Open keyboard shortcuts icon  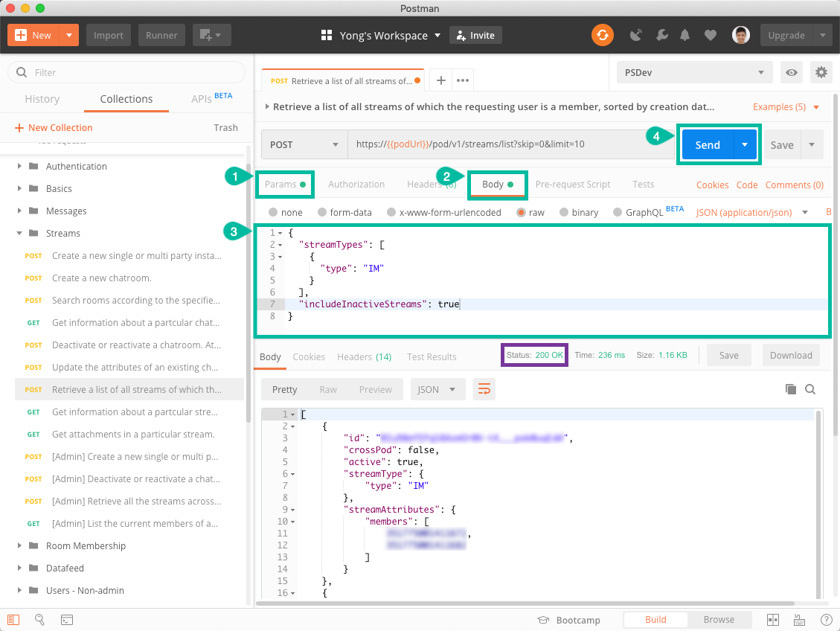point(799,620)
